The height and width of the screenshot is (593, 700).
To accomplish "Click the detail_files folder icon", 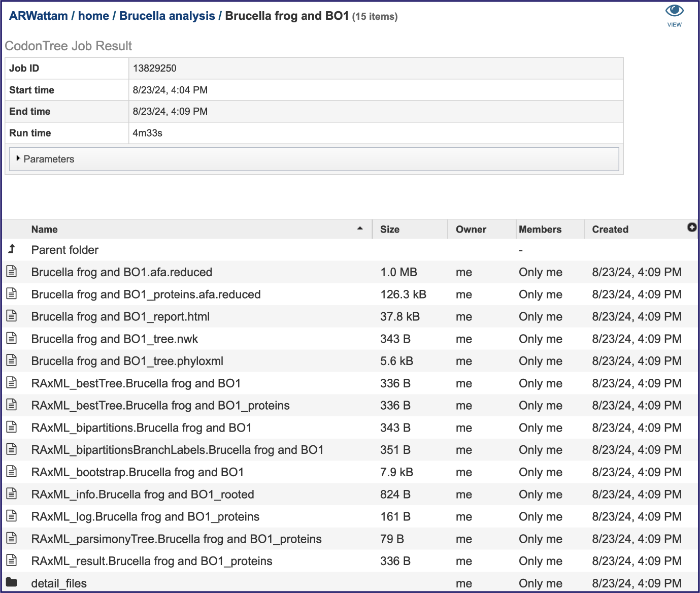I will click(12, 582).
